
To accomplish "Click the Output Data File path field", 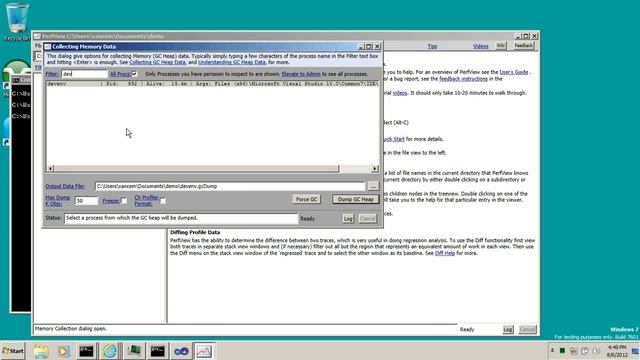I will point(230,186).
